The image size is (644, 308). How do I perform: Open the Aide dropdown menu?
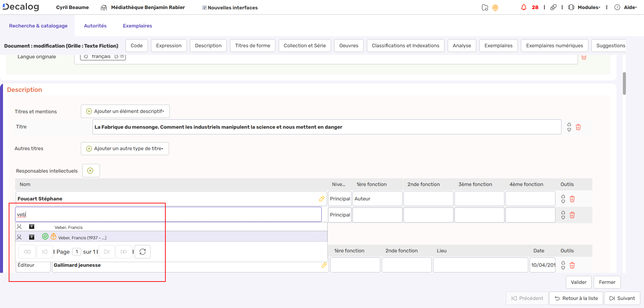tap(630, 7)
